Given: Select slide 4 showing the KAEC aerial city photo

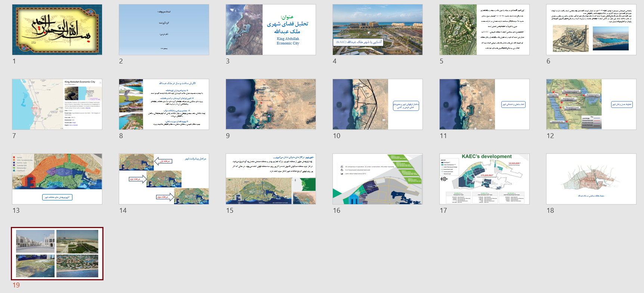Looking at the screenshot, I should (378, 30).
